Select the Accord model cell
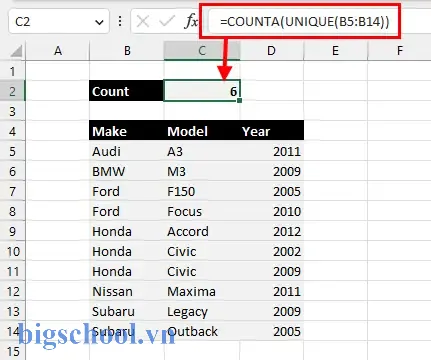431x360 pixels. [x=202, y=231]
